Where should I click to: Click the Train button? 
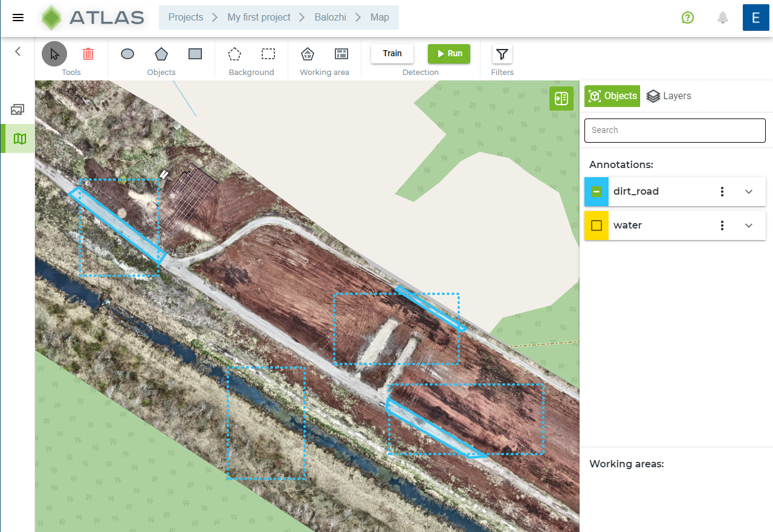tap(392, 54)
